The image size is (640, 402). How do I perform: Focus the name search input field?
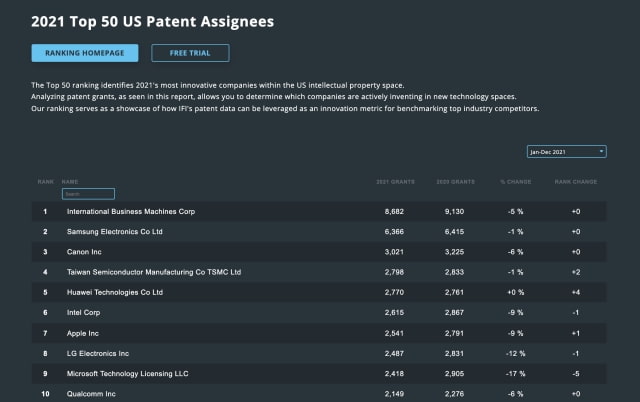click(88, 194)
